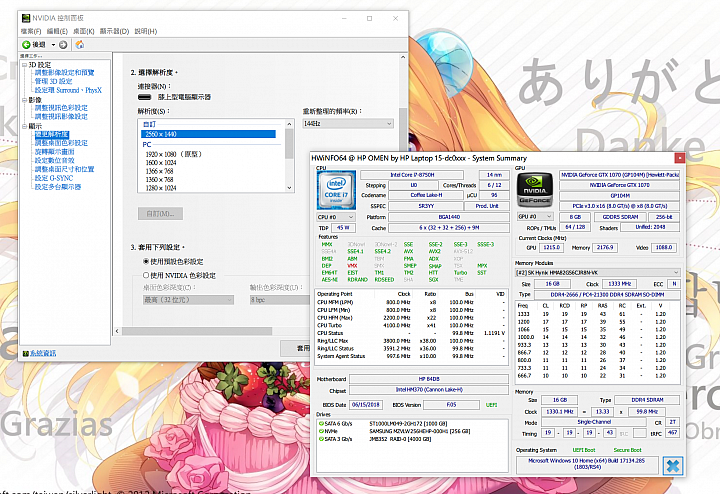Open the 144Hz refresh rate dropdown
The image size is (720, 494).
(348, 124)
